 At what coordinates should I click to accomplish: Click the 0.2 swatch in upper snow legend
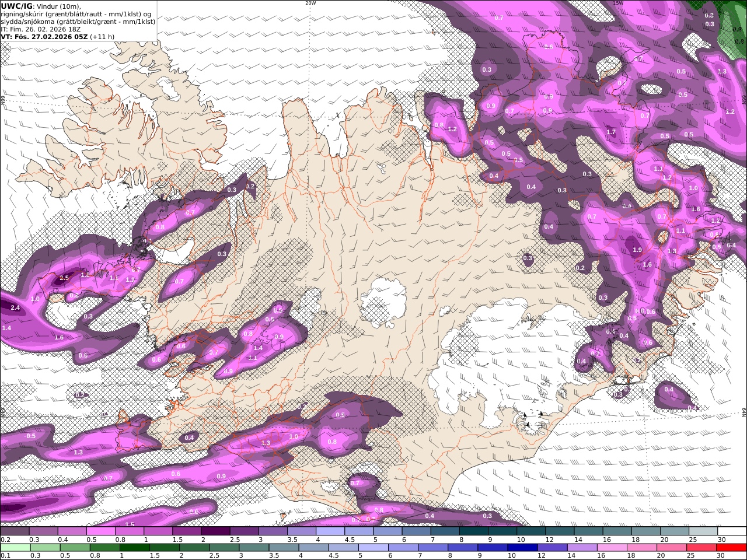[x=15, y=531]
